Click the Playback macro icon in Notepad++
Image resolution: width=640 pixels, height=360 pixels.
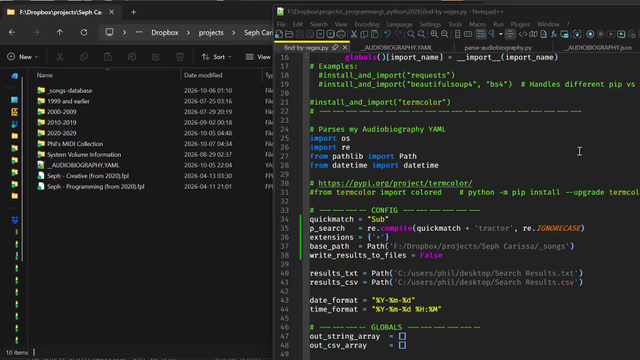click(x=611, y=34)
